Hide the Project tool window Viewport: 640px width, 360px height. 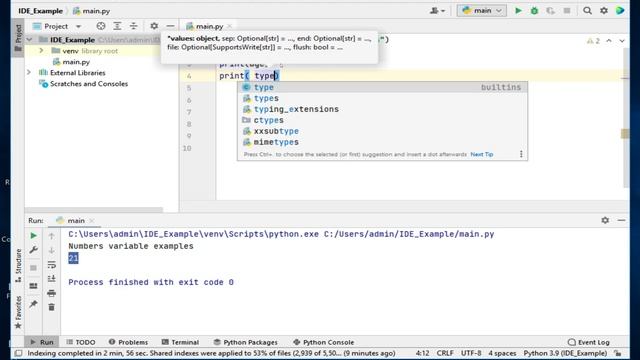[170, 26]
